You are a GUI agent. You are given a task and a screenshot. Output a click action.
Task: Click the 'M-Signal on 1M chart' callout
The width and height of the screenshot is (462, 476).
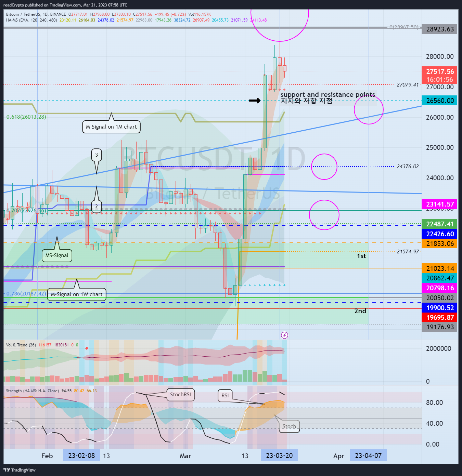[111, 127]
